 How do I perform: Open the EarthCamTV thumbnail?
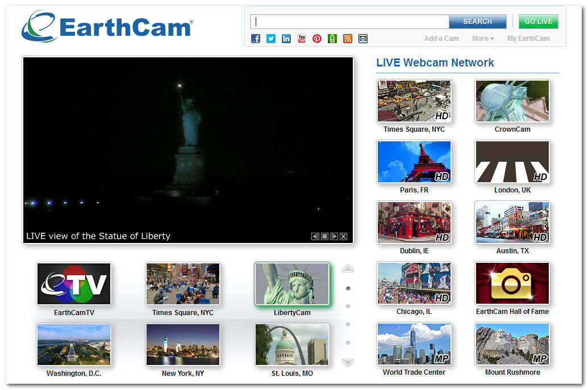74,284
